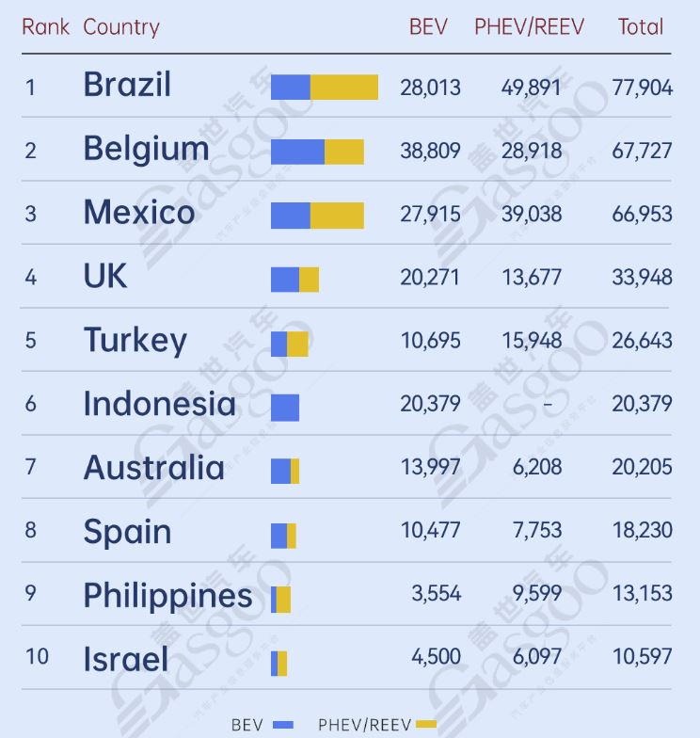Screen dimensions: 700x738
Task: Click the BEV blue legend swatch
Action: point(283,725)
